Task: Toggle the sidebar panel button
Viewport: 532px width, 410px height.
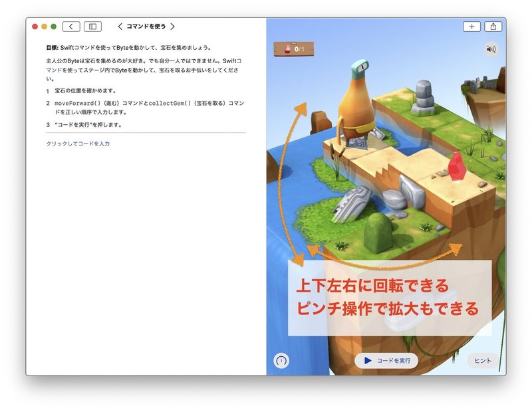Action: [92, 27]
